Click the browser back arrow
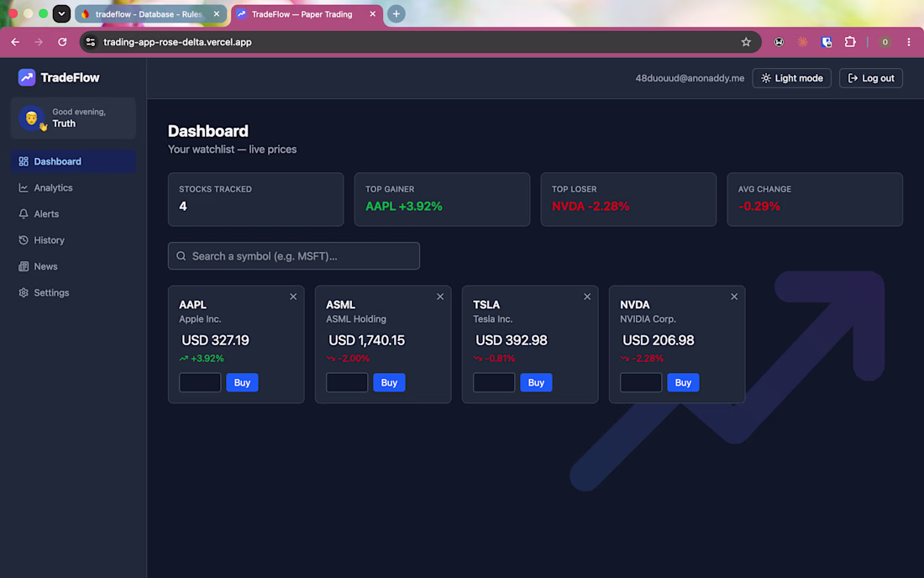 [x=15, y=42]
